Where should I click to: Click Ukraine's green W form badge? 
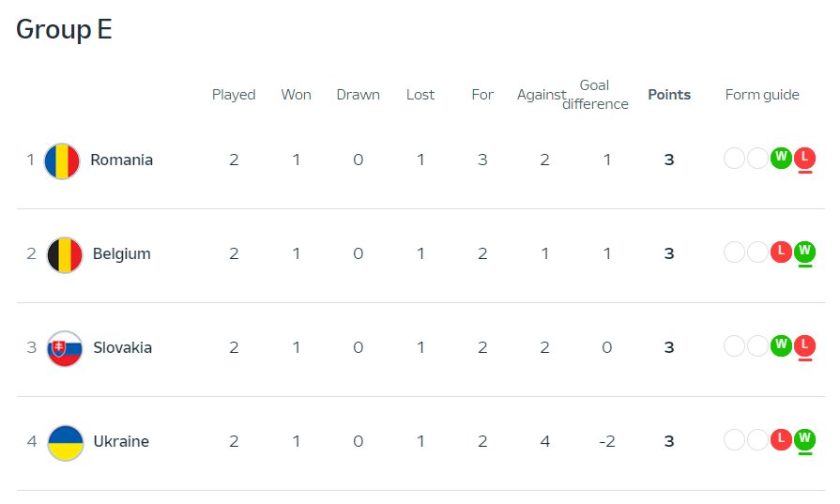coord(804,439)
